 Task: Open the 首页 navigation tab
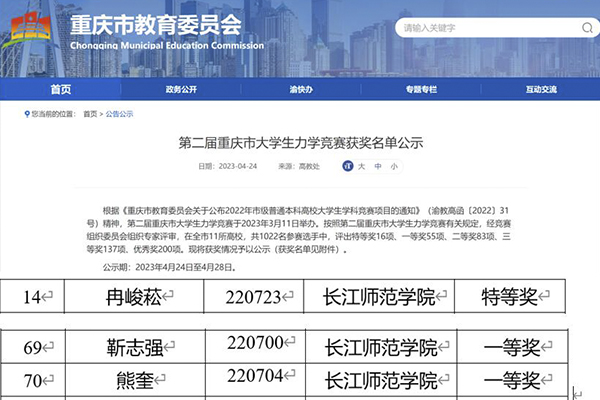(x=60, y=89)
